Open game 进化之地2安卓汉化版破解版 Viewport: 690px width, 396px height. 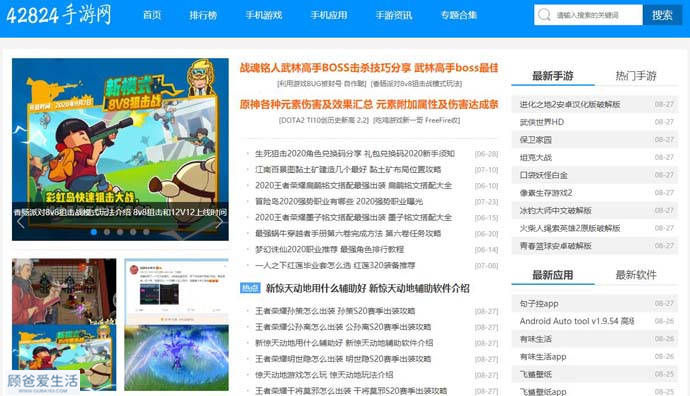point(570,104)
